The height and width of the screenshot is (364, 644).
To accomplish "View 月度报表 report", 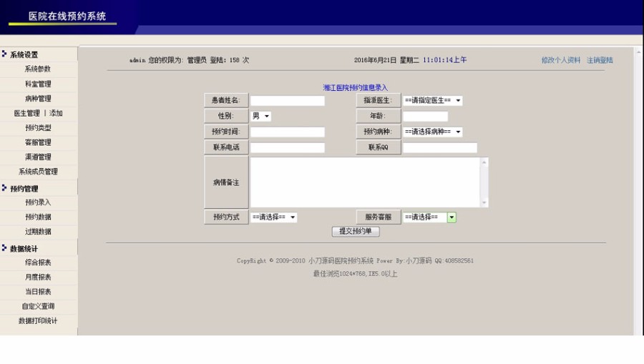I will pos(38,277).
